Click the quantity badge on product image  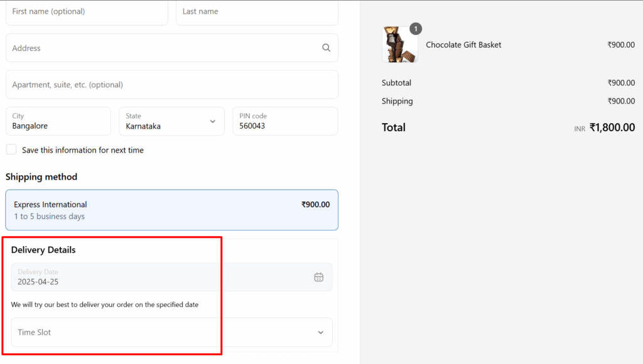[x=415, y=29]
